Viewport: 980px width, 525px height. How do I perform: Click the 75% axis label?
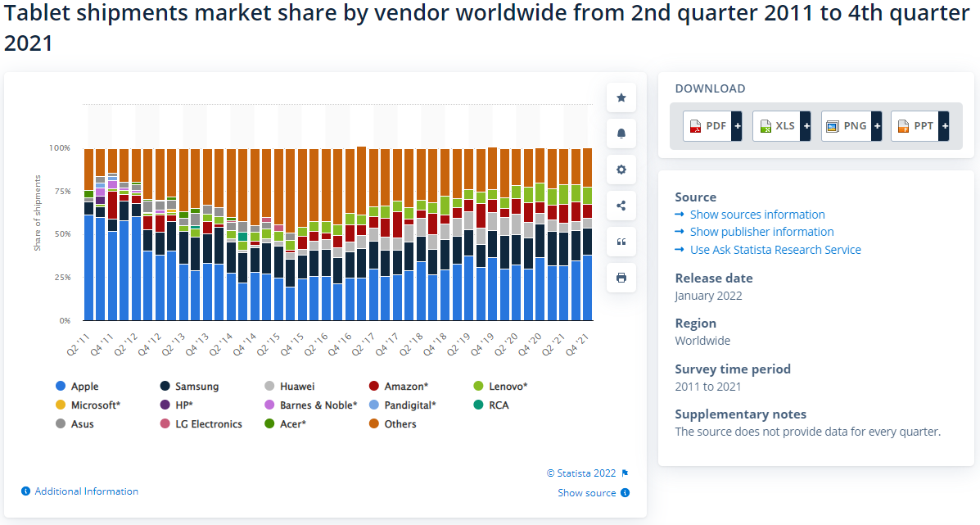(62, 192)
